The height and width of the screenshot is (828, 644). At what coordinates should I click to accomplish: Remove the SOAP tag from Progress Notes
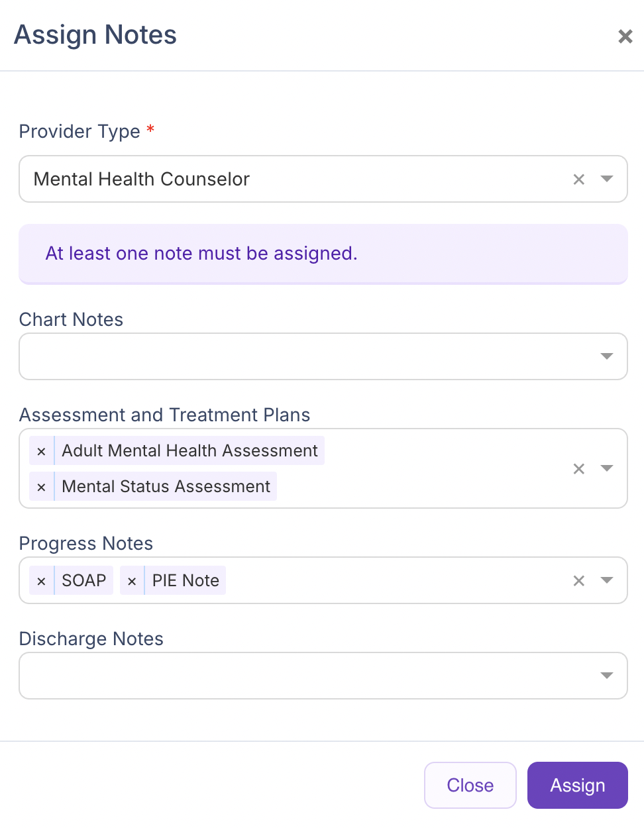pyautogui.click(x=41, y=580)
